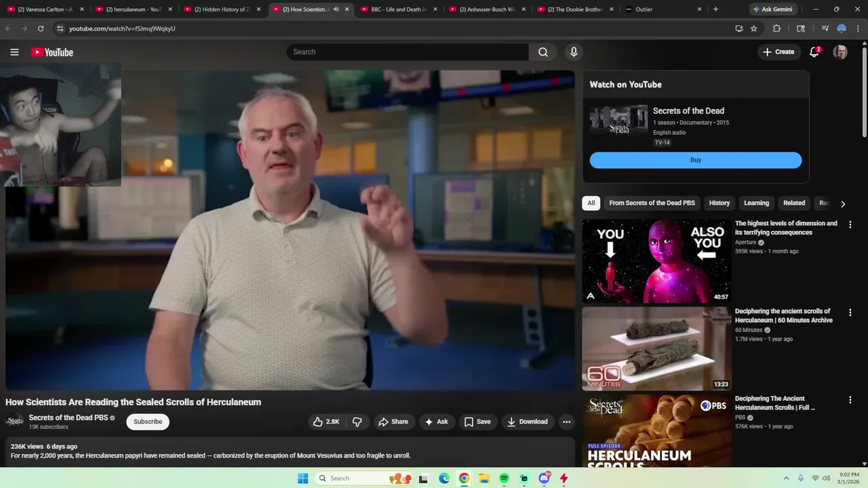Start voice search with microphone icon
The image size is (868, 488).
[574, 52]
